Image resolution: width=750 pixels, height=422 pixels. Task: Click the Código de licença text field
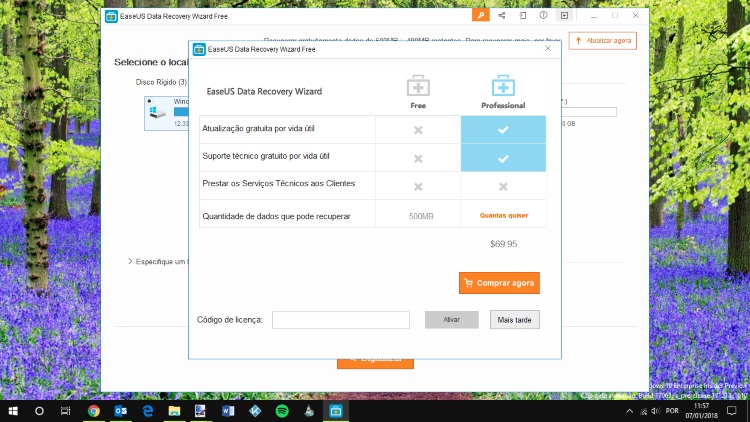pyautogui.click(x=340, y=320)
